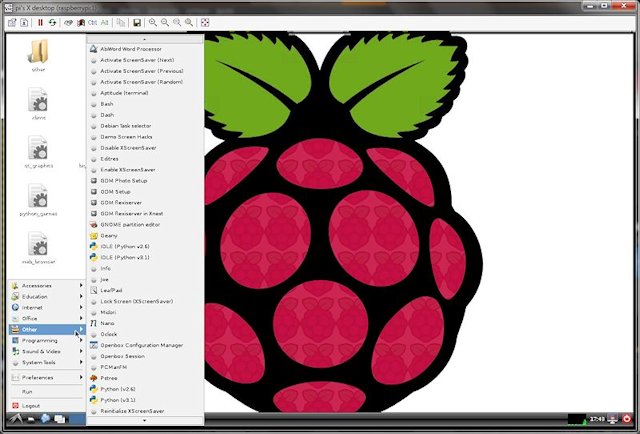Zoom in using first magnifier icon
Image resolution: width=640 pixels, height=434 pixels.
tap(152, 23)
